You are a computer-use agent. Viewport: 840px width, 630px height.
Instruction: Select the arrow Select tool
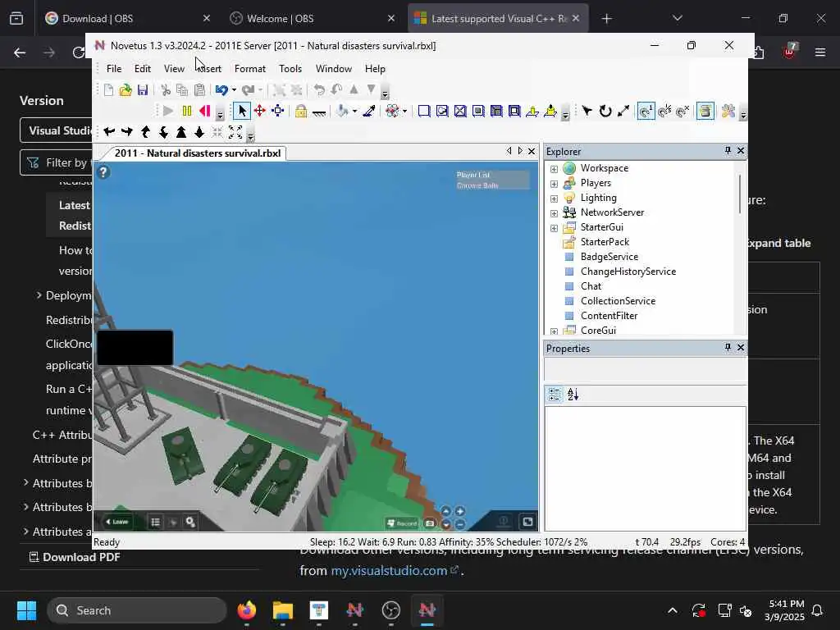coord(242,111)
